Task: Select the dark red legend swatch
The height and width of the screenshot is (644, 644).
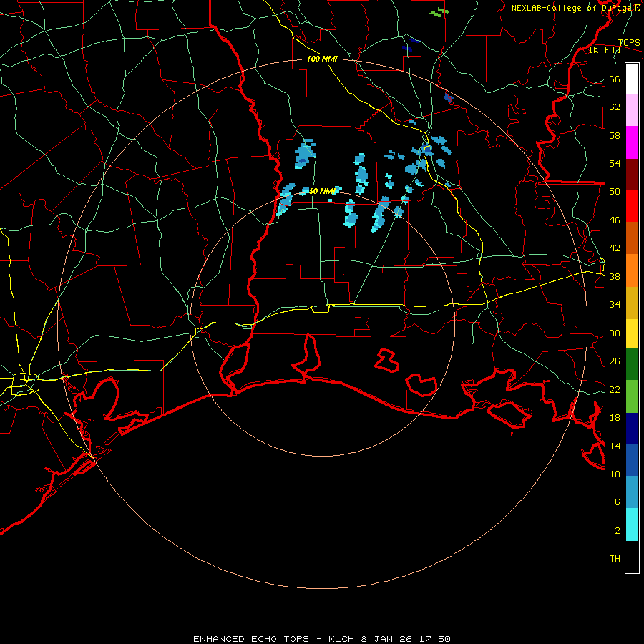Action: (632, 175)
